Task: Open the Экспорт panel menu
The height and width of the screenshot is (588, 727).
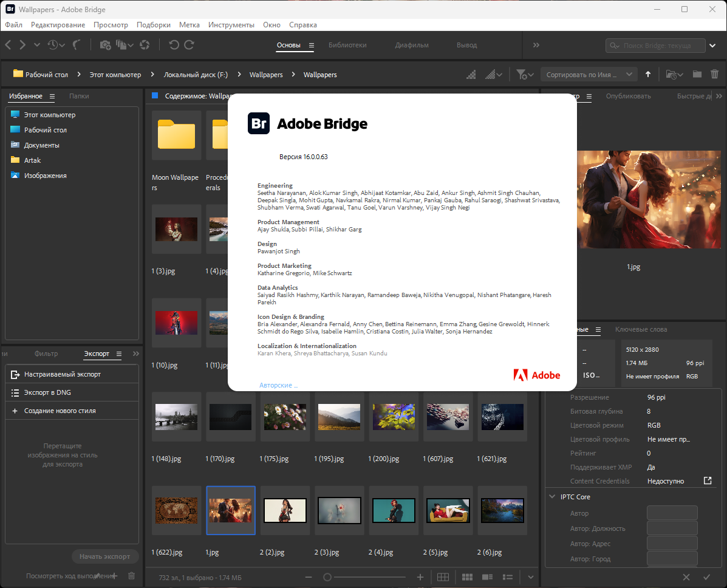Action: tap(118, 354)
